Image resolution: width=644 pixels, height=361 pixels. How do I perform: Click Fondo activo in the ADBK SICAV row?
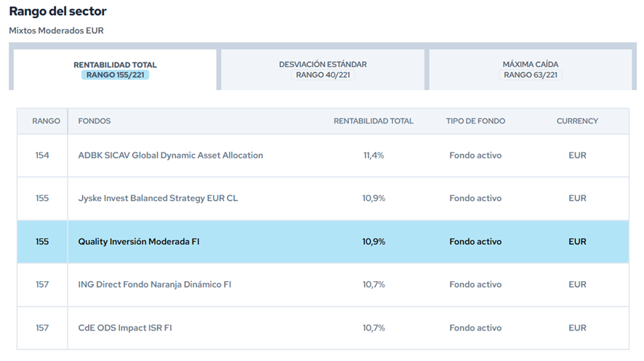coord(475,155)
